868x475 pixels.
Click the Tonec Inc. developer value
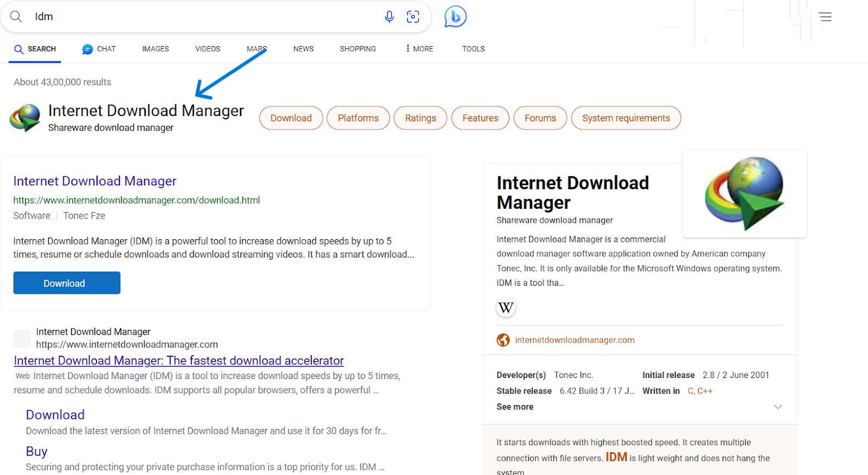pos(573,375)
